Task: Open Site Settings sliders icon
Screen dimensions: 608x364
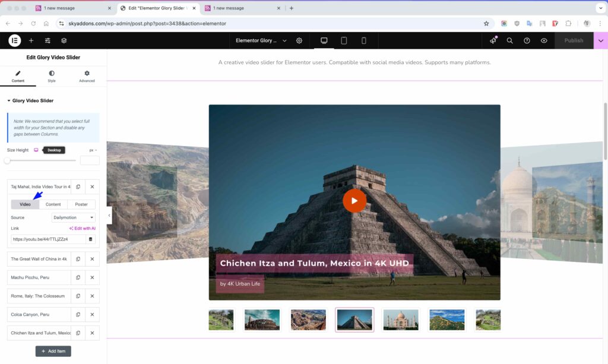Action: tap(47, 40)
